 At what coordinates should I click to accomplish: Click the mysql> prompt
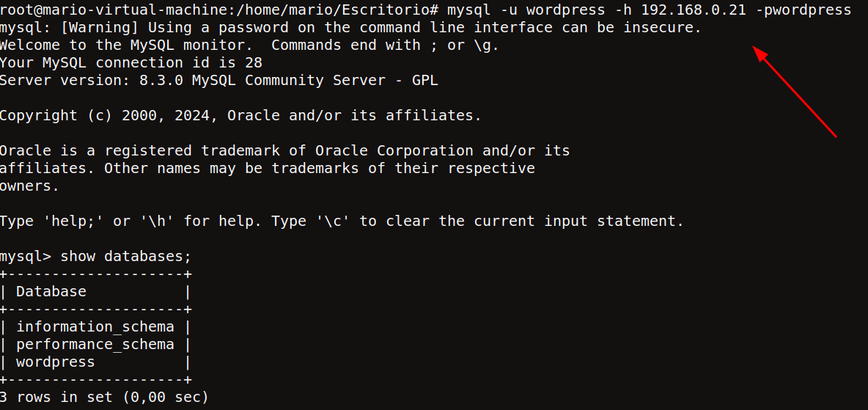pos(26,257)
